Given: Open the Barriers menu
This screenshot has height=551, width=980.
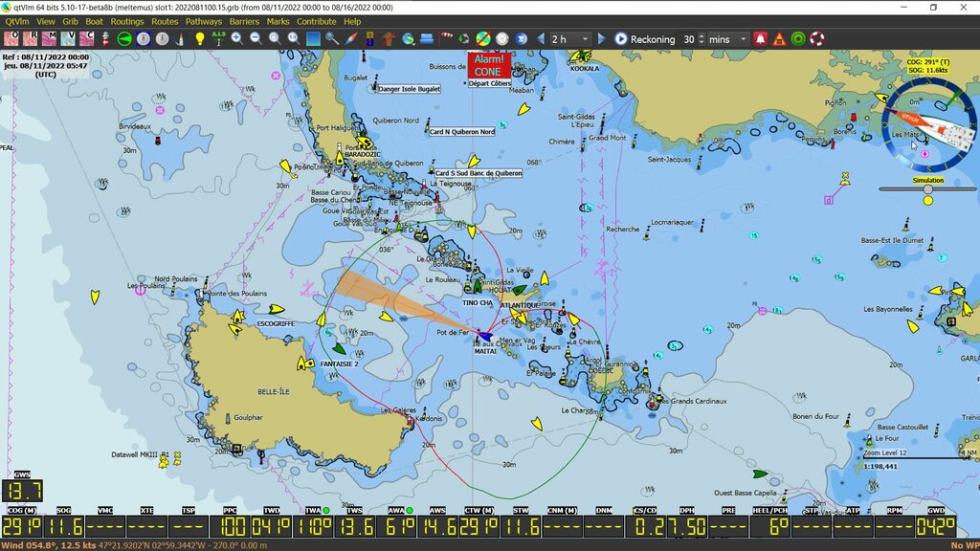Looking at the screenshot, I should 244,21.
